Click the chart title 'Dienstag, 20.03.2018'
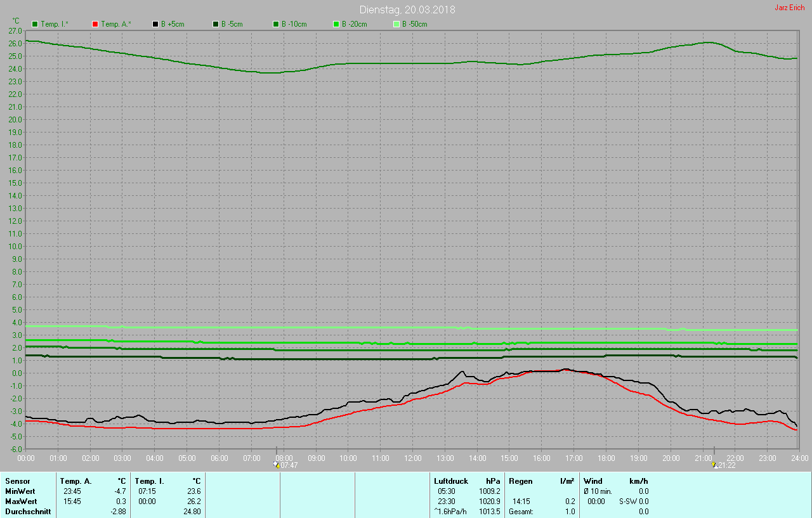Viewport: 812px width, 518px height. (407, 10)
